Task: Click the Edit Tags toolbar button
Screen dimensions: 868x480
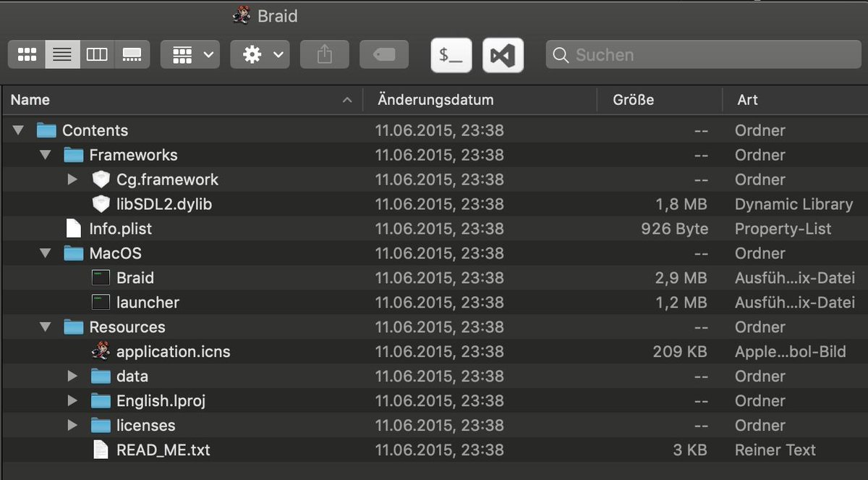Action: click(383, 55)
